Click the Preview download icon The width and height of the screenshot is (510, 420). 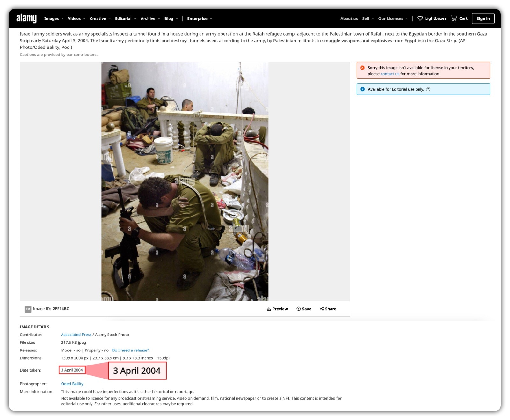(269, 309)
